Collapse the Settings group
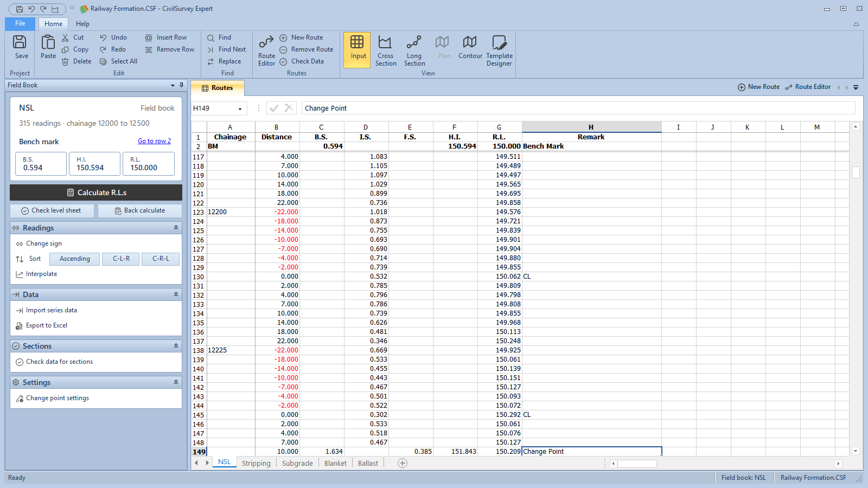 click(x=176, y=382)
